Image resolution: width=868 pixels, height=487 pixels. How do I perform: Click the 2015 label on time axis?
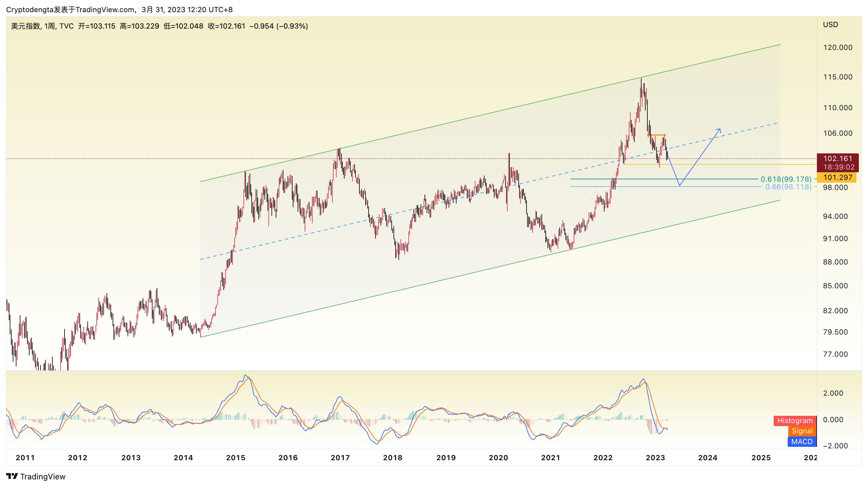click(236, 458)
